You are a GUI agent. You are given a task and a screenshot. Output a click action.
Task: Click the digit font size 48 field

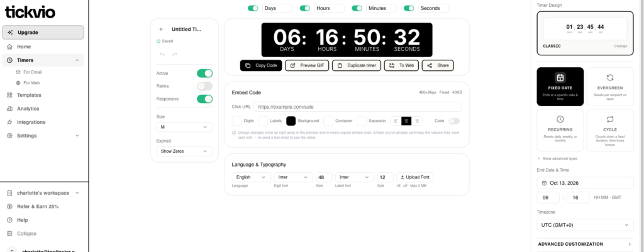324,177
